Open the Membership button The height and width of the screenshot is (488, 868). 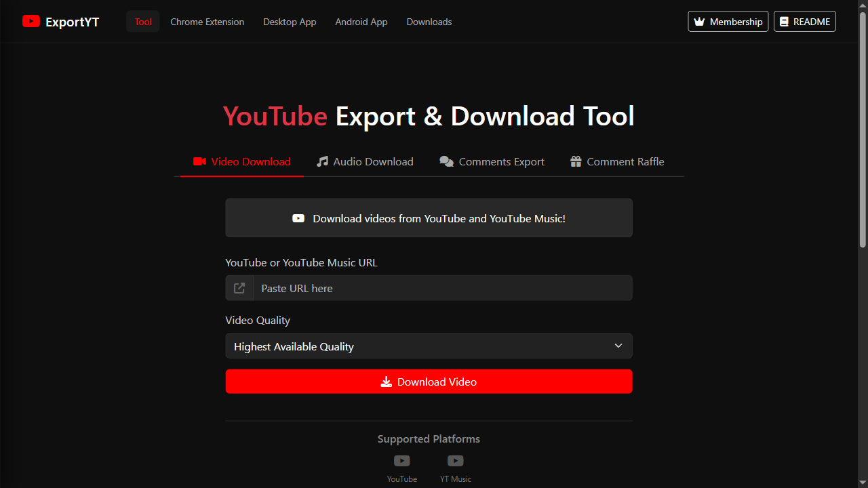(x=728, y=22)
